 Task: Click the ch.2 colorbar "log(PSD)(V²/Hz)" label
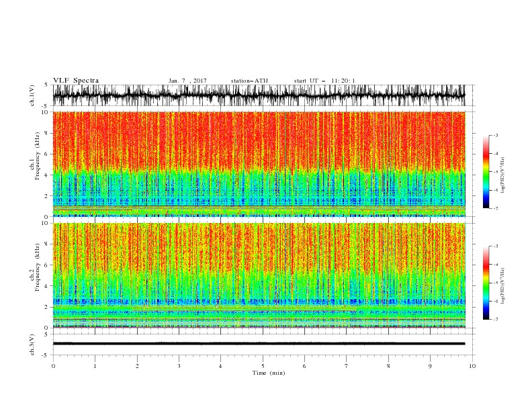tap(502, 286)
